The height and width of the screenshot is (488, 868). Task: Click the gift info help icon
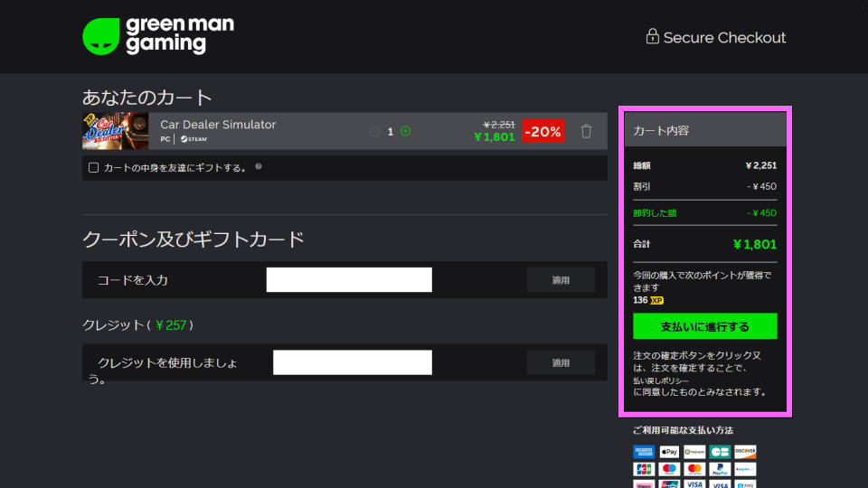tap(259, 166)
